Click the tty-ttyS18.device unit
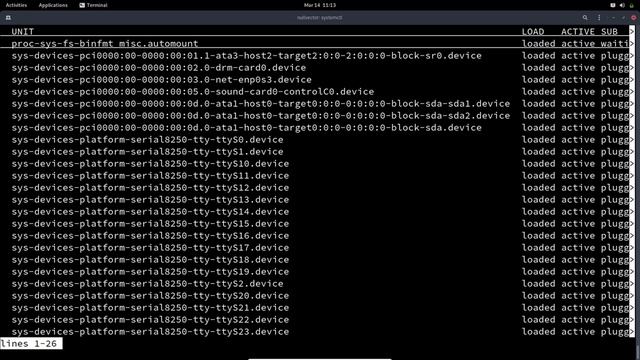Screen dimensions: 640x360 [150, 260]
